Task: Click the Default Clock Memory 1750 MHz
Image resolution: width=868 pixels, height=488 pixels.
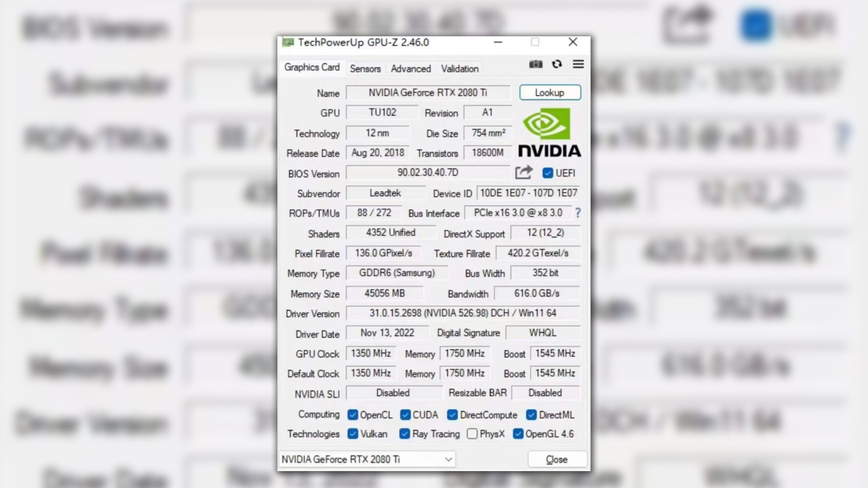Action: coord(465,373)
